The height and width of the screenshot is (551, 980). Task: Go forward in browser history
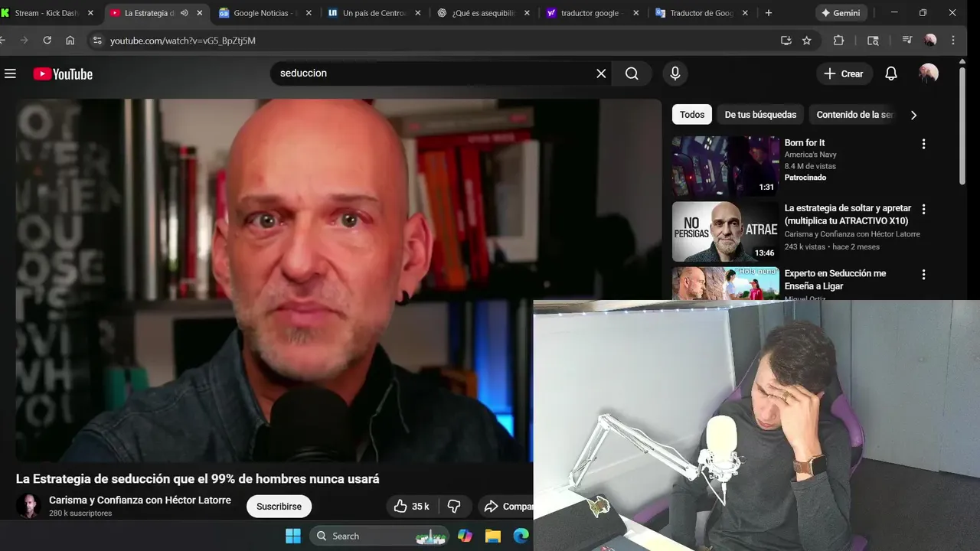tap(24, 41)
